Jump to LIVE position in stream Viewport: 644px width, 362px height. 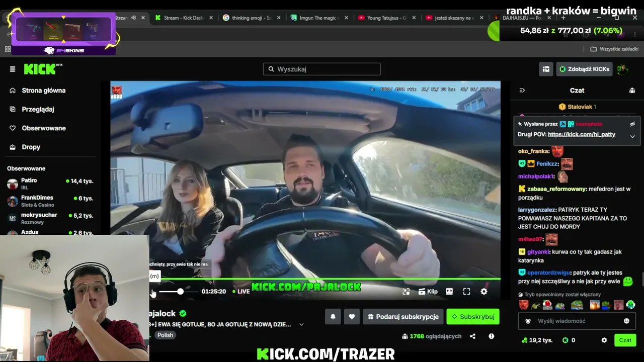click(241, 292)
